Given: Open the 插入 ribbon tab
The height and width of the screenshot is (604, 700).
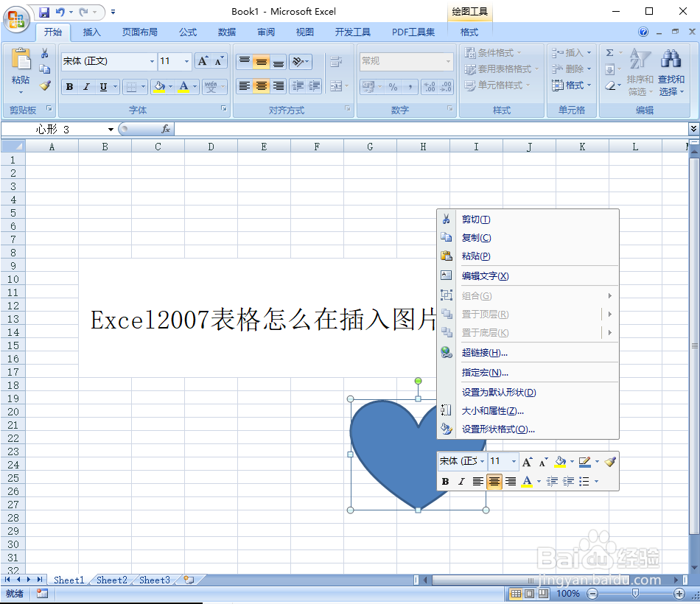Looking at the screenshot, I should (x=92, y=32).
